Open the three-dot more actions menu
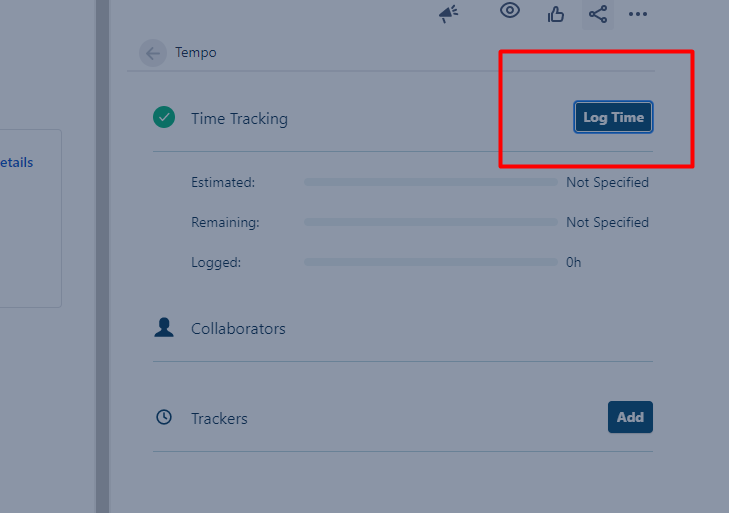Viewport: 729px width, 513px height. point(638,14)
